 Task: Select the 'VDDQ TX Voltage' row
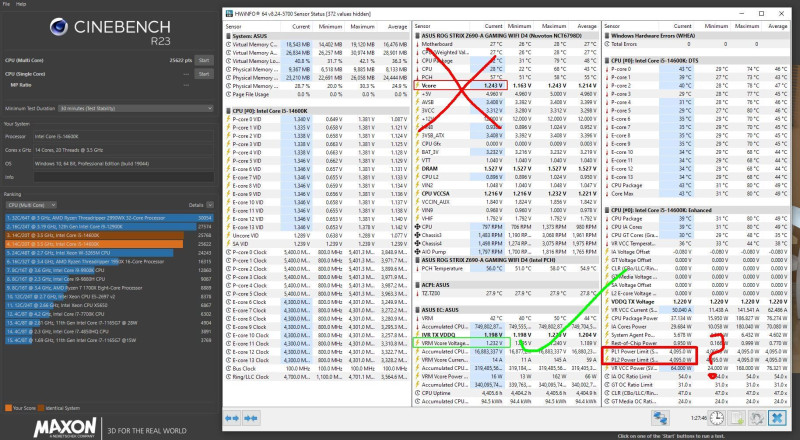tap(696, 302)
